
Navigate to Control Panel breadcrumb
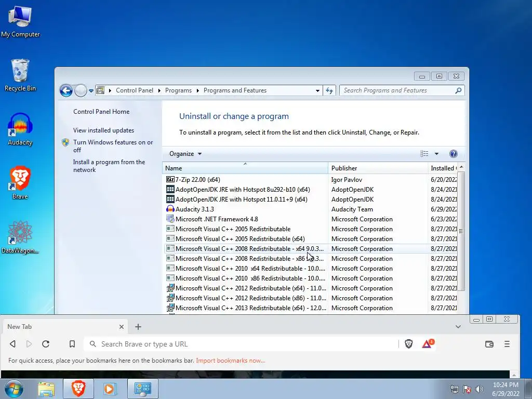[x=135, y=90]
